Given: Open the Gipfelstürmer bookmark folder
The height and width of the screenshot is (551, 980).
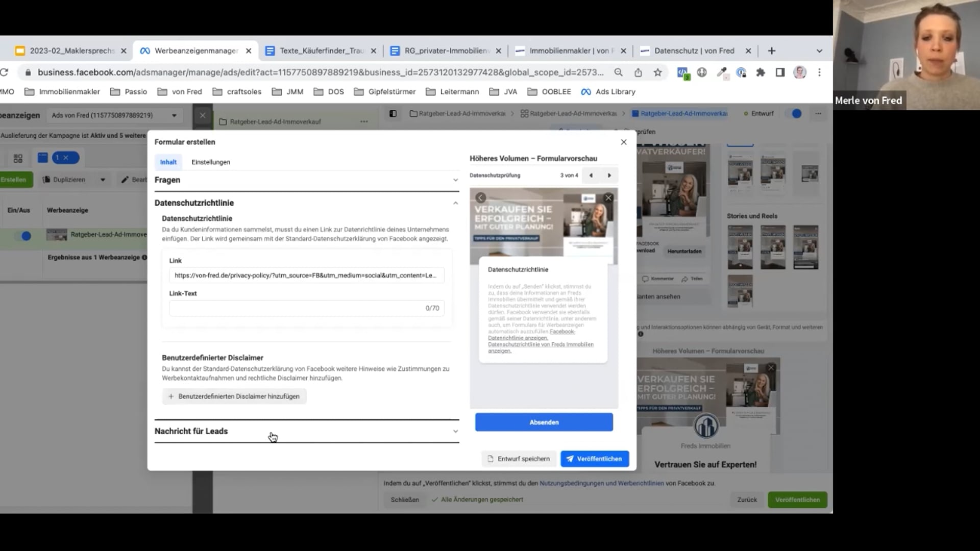Looking at the screenshot, I should pos(385,92).
